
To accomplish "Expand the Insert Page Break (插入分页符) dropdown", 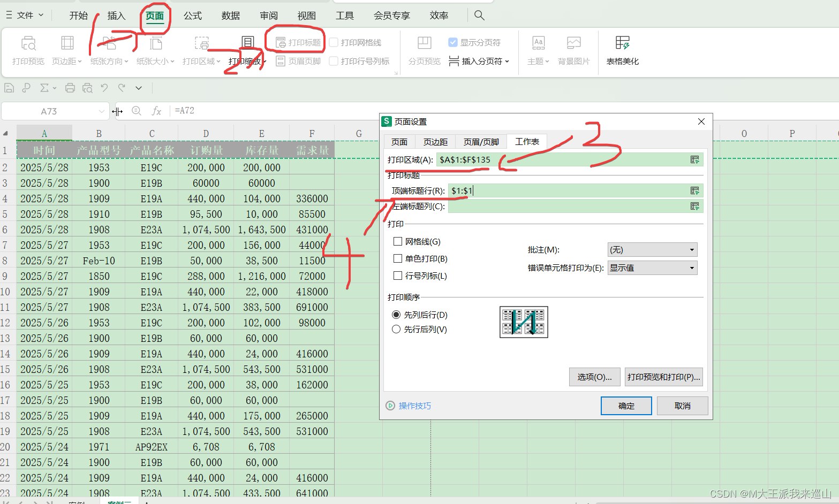I will (x=507, y=62).
